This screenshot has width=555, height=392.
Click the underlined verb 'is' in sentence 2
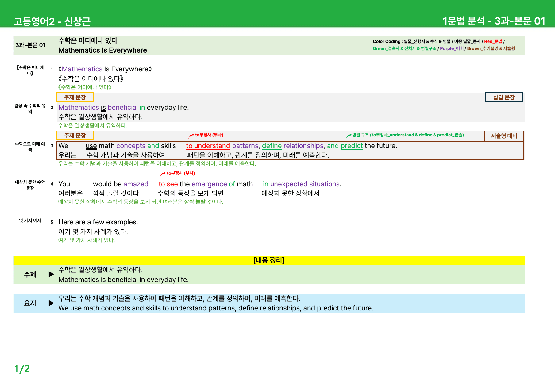103,108
